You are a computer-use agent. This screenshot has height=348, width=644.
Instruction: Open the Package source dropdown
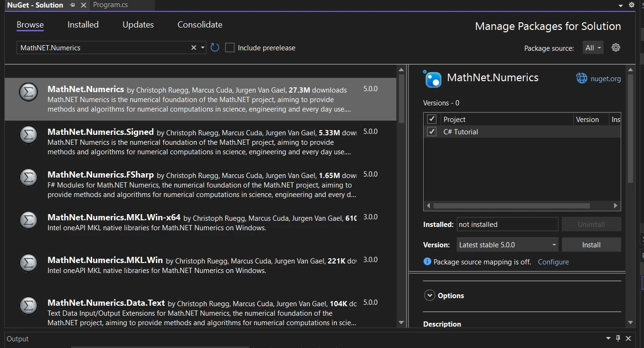(593, 47)
